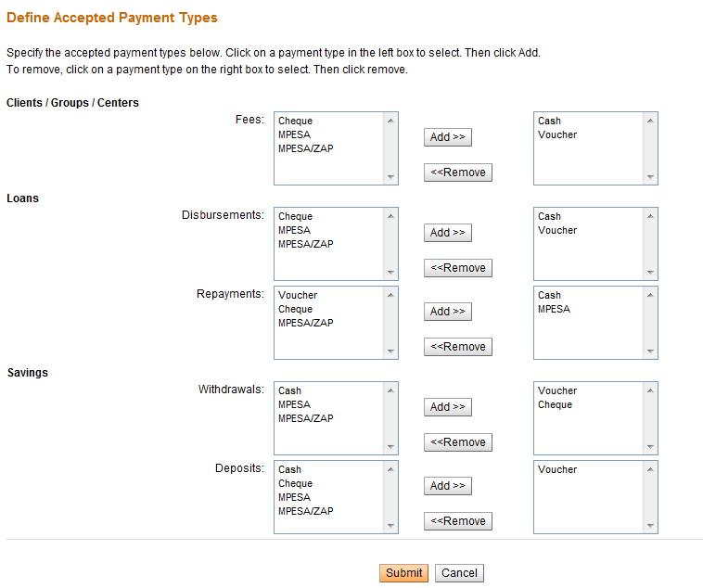Screen dimensions: 703x588
Task: Select MPESA in Deposits left list
Action: click(x=295, y=497)
